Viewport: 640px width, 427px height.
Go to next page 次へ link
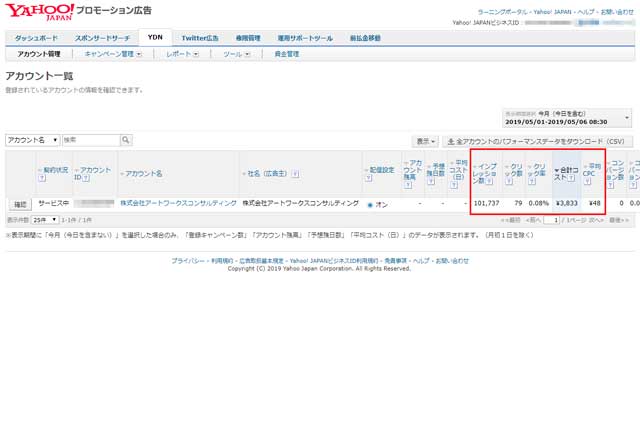point(596,220)
